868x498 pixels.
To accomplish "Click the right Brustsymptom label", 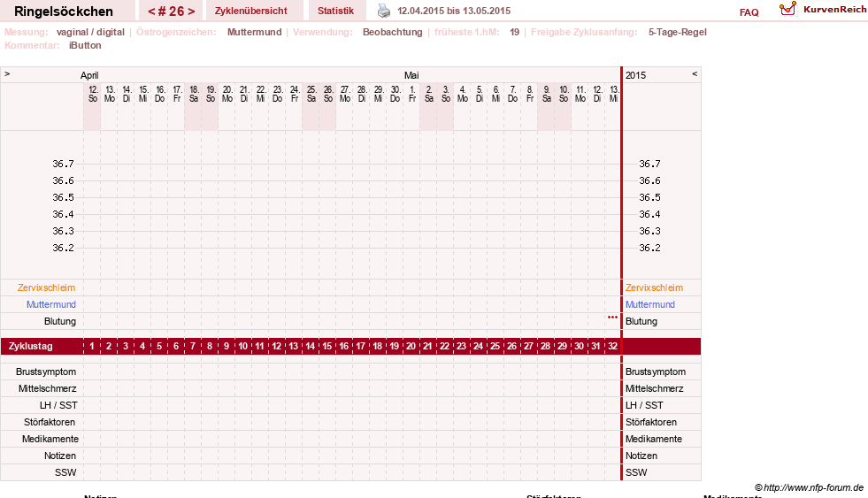I will click(x=656, y=372).
